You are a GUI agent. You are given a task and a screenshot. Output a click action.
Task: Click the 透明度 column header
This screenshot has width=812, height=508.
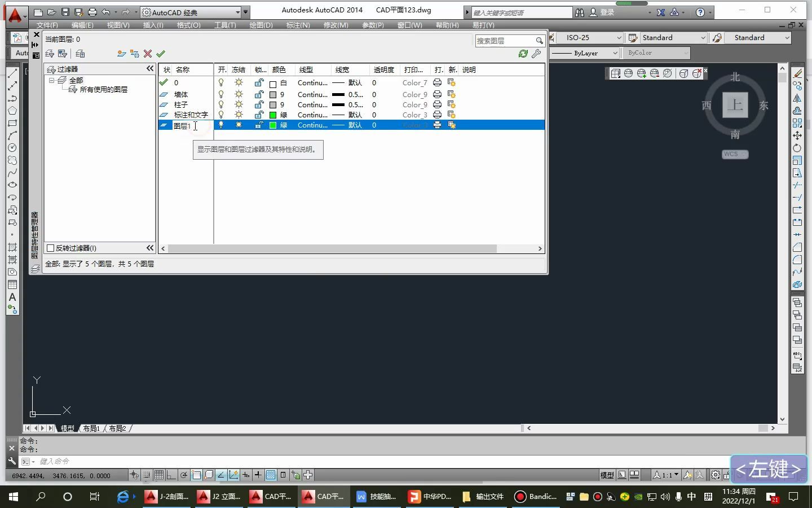385,69
